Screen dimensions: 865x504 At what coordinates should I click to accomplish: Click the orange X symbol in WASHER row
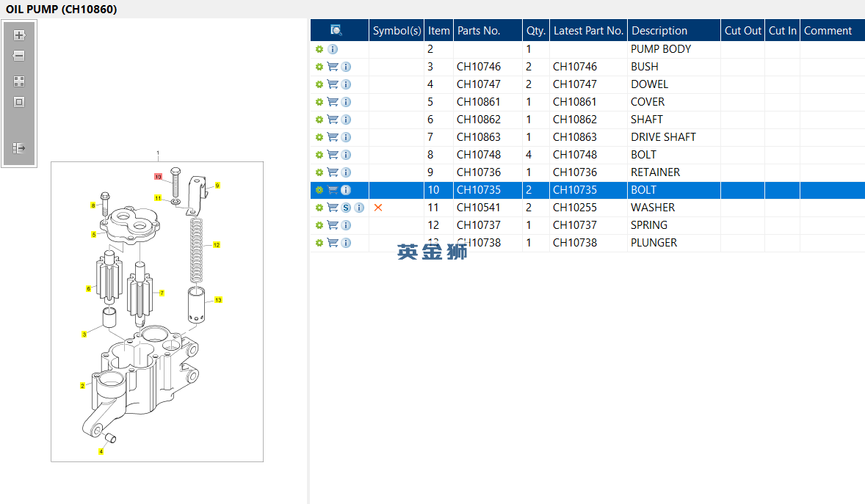click(x=378, y=208)
